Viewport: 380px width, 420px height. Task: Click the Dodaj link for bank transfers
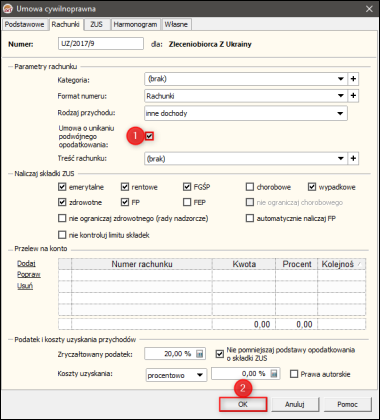click(x=26, y=264)
